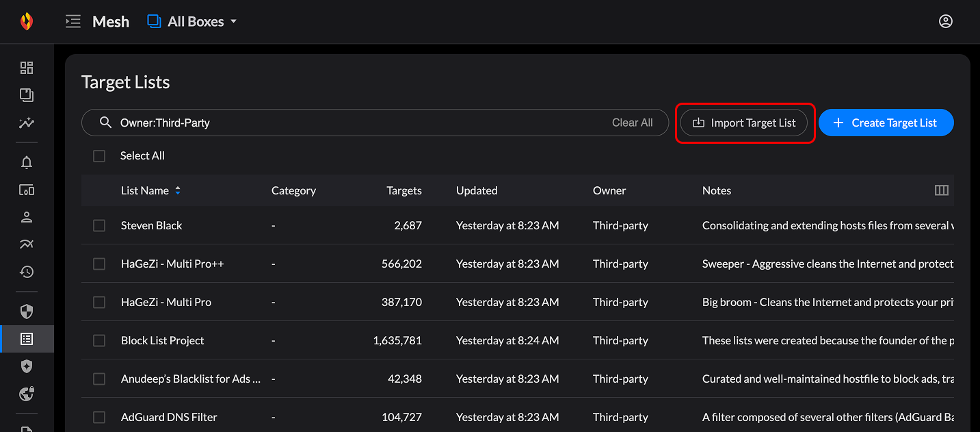The width and height of the screenshot is (980, 432).
Task: Open the dashboard grid icon in sidebar
Action: (x=27, y=68)
